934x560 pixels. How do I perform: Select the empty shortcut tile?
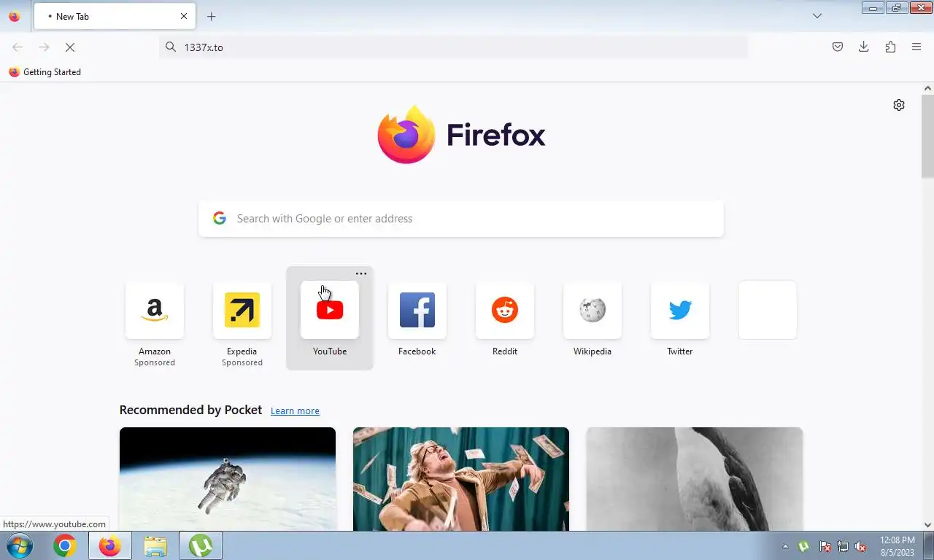pos(768,310)
